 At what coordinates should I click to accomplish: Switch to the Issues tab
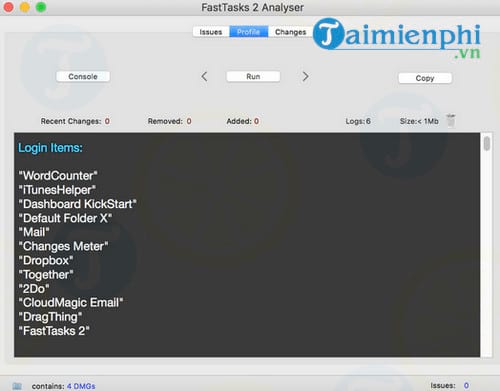click(211, 32)
